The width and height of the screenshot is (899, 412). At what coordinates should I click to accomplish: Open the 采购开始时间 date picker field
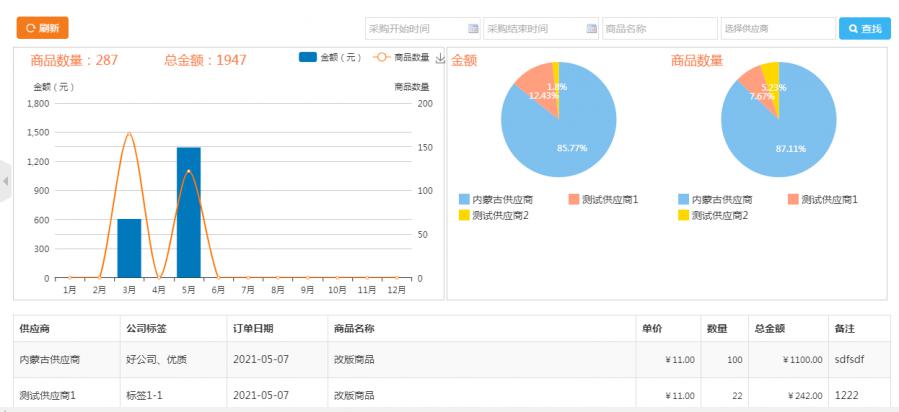point(415,29)
